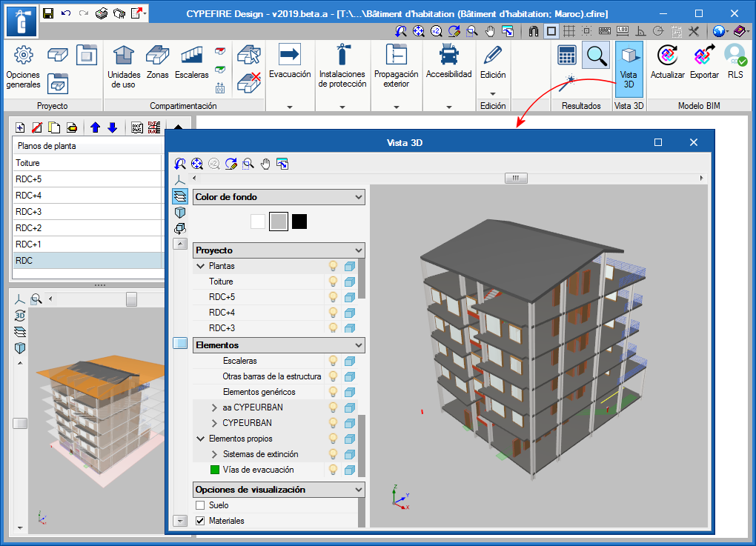This screenshot has width=756, height=546.
Task: Select the RDC floor plan
Action: tap(88, 260)
